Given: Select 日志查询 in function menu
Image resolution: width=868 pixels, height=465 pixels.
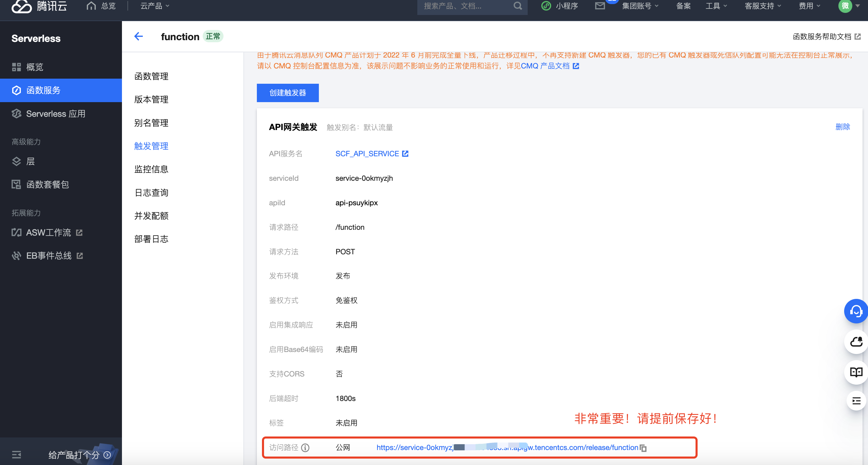Looking at the screenshot, I should (x=152, y=193).
